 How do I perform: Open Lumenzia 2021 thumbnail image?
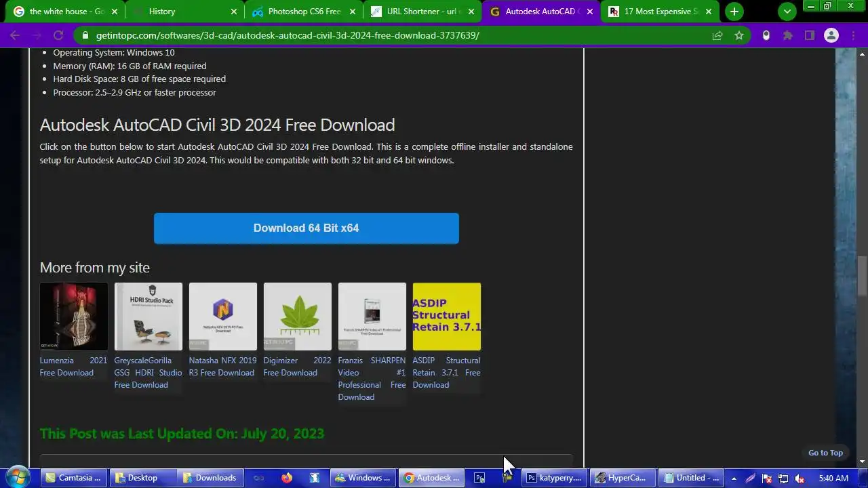pos(74,317)
